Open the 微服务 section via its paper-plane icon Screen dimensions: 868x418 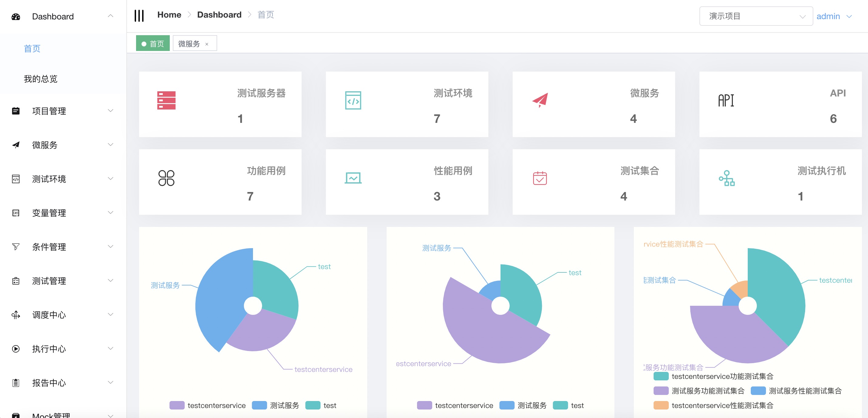16,145
